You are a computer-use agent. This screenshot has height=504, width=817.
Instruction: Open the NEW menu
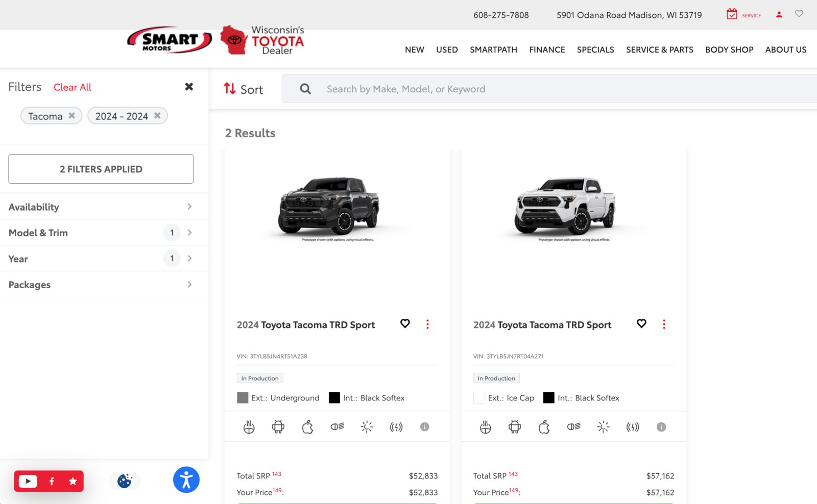click(415, 49)
